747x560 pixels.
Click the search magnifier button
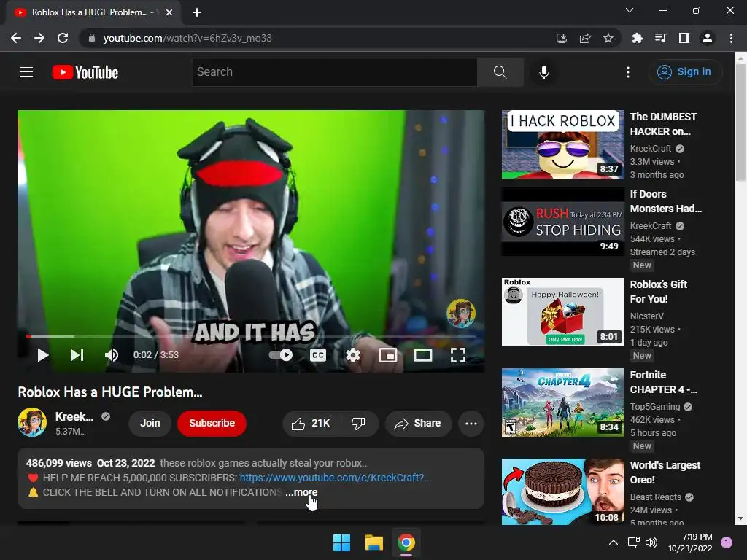click(500, 72)
